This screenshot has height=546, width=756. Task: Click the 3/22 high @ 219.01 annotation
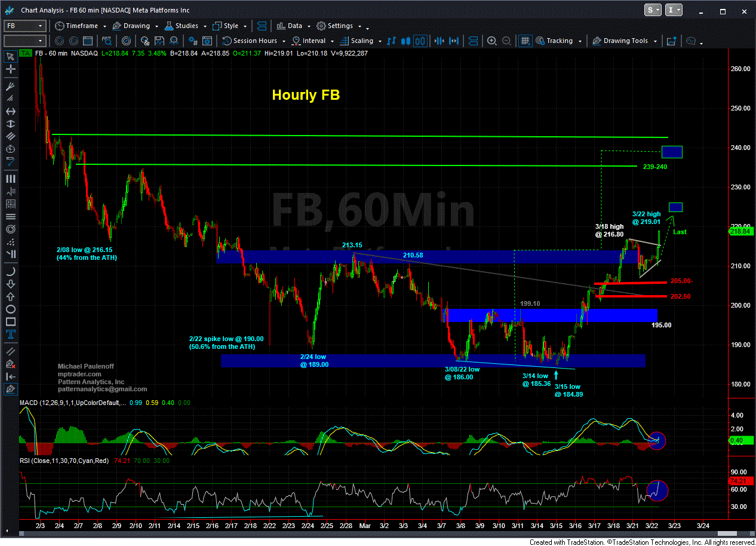pos(646,217)
